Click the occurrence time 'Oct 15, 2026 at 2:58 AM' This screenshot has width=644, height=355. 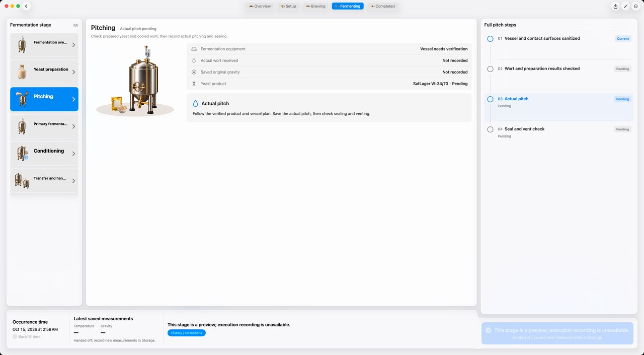[x=35, y=329]
